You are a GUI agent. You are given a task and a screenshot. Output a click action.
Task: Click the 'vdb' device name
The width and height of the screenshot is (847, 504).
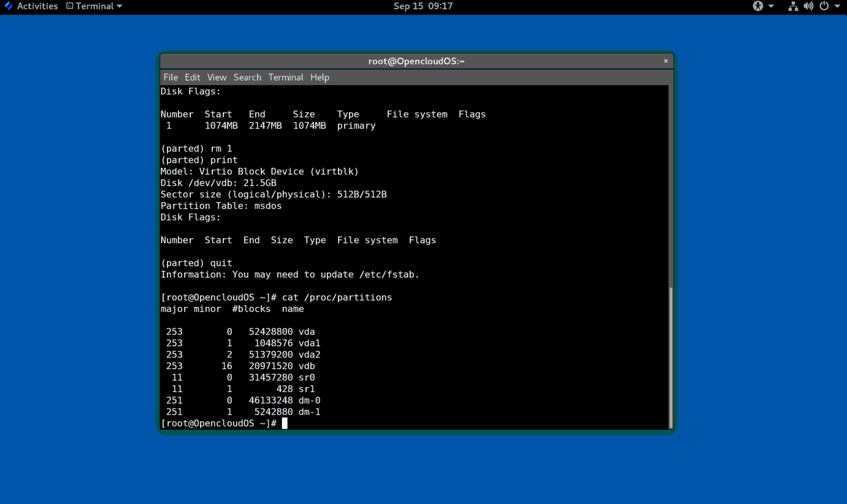307,366
